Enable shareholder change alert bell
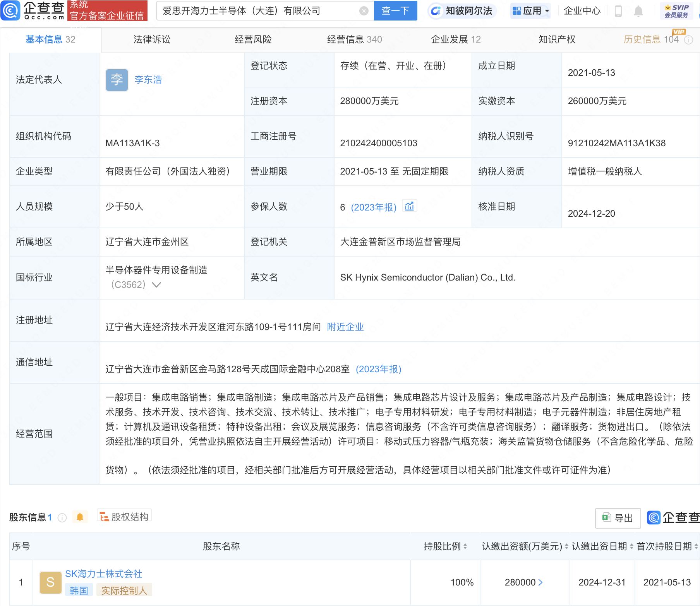Viewport: 700px width, 606px height. point(80,517)
